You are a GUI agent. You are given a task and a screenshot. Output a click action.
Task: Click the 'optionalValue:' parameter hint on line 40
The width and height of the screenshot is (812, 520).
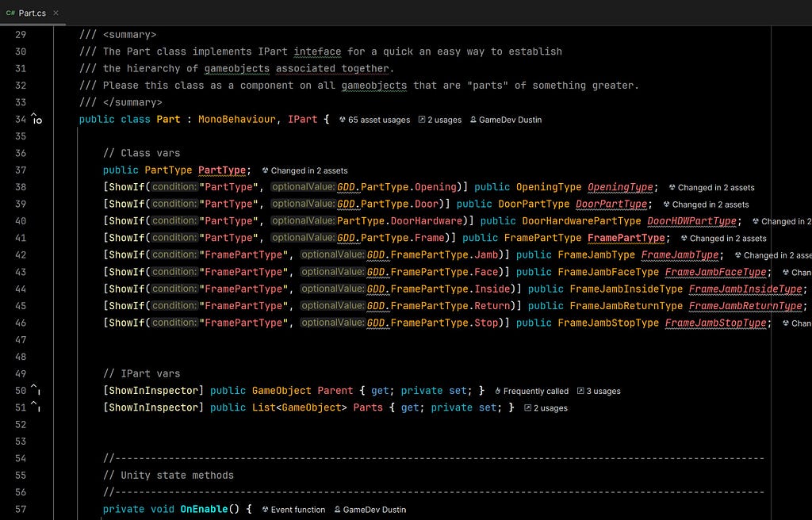(x=303, y=220)
